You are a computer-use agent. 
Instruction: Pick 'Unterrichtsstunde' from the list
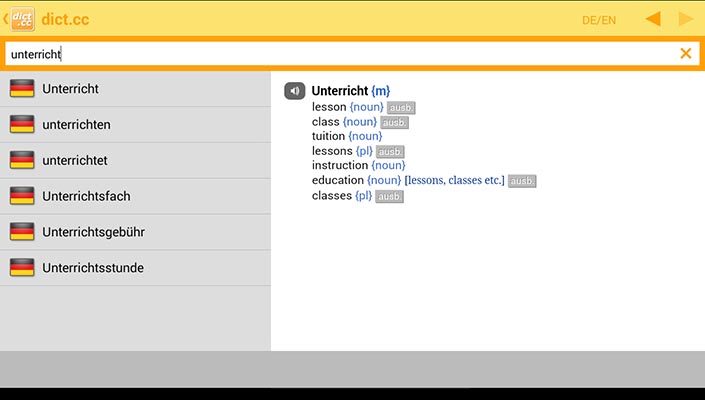point(93,268)
